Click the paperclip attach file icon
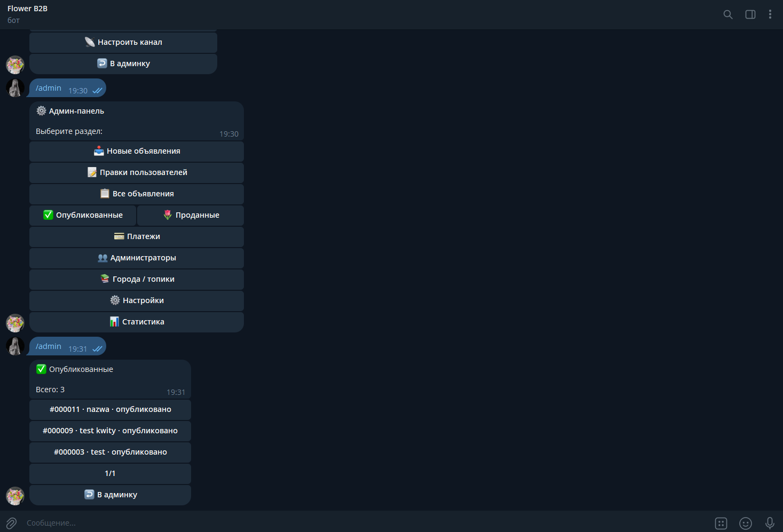Image resolution: width=783 pixels, height=532 pixels. coord(11,523)
